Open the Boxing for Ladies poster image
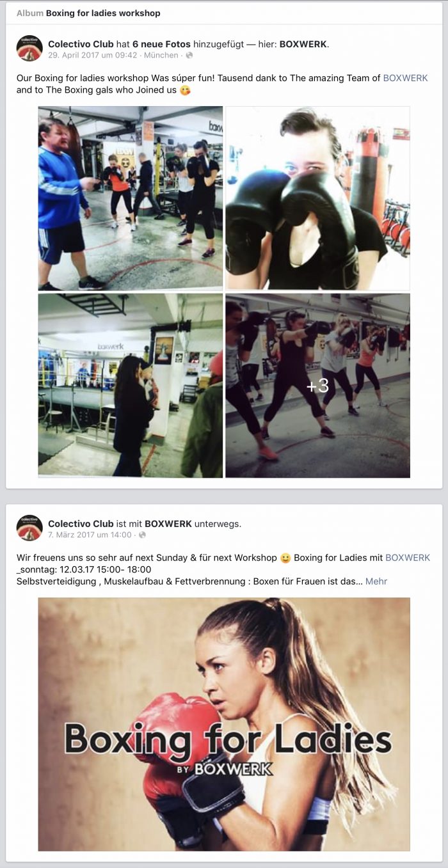This screenshot has height=868, width=448. (x=224, y=724)
